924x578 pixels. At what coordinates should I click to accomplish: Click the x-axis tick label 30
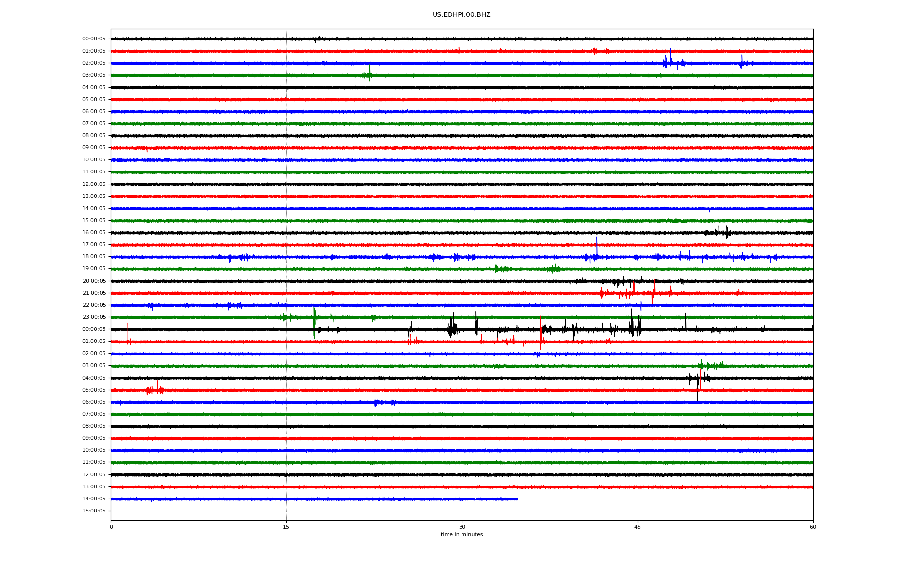[462, 527]
